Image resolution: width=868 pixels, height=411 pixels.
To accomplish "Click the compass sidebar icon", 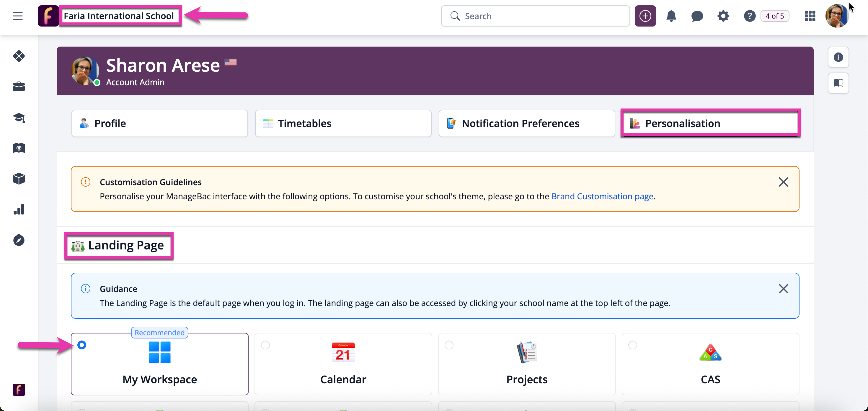I will pyautogui.click(x=19, y=240).
